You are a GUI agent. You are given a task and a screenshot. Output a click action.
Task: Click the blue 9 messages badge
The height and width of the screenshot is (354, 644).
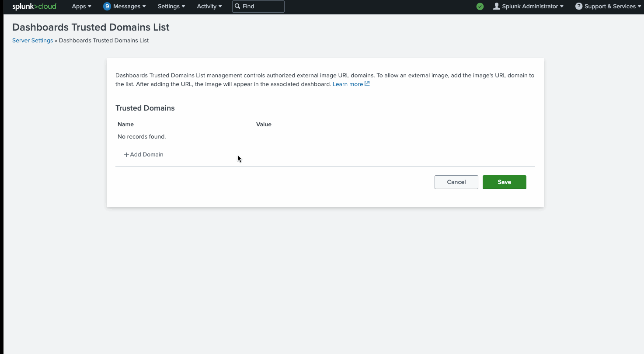click(x=107, y=7)
